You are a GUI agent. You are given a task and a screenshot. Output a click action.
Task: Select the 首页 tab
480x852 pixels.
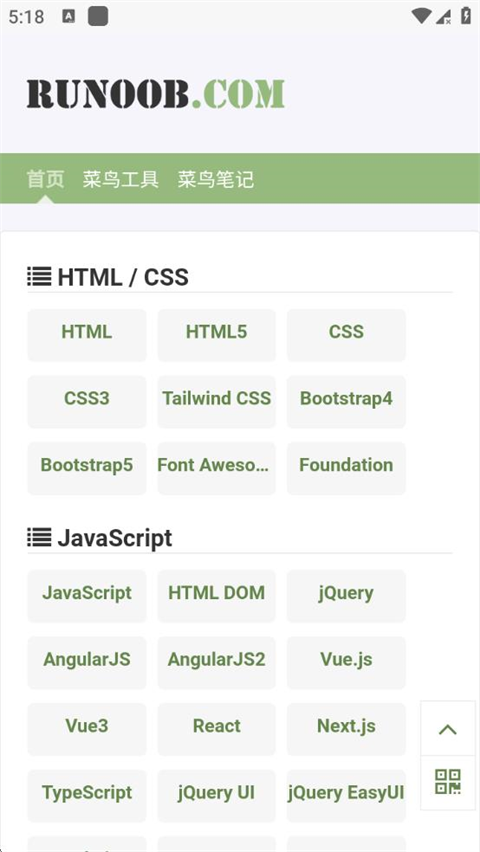pyautogui.click(x=46, y=179)
